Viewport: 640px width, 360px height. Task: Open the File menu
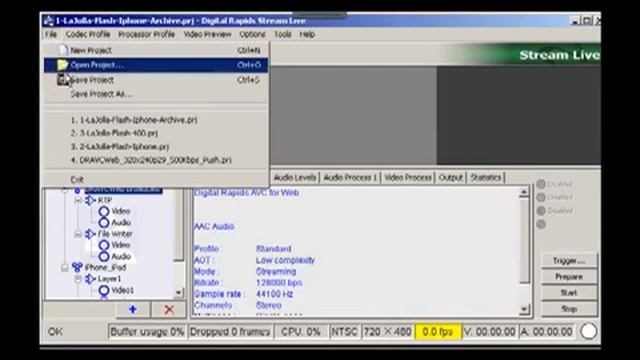tap(51, 34)
